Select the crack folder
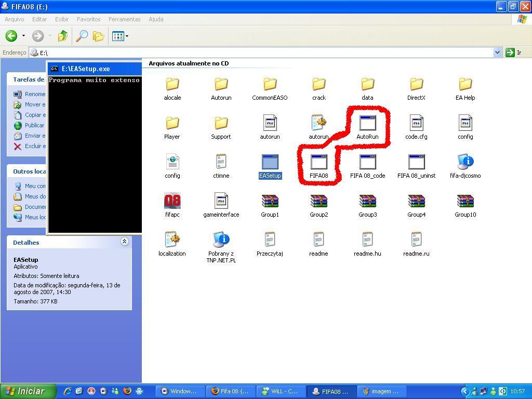This screenshot has width=532, height=399. coord(319,89)
